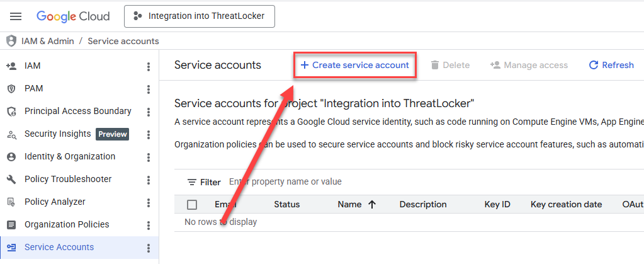Viewport: 644px width, 264px height.
Task: Open the Integration into ThreatLocker project picker
Action: tap(200, 16)
